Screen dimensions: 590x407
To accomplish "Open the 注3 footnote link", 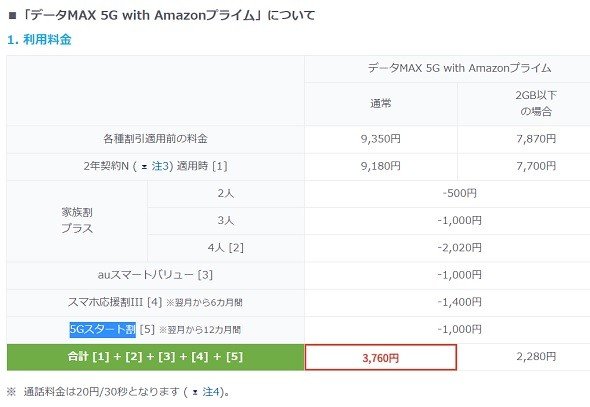I will [x=160, y=166].
